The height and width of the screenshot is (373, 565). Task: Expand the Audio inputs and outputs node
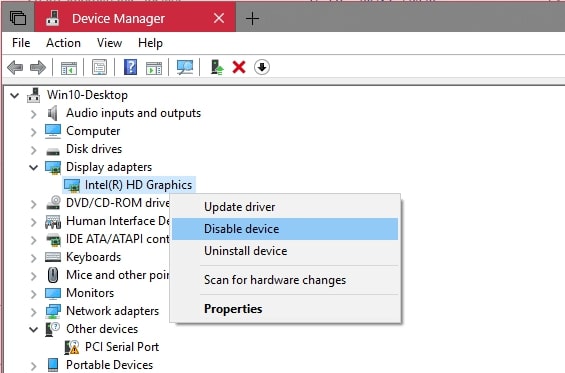coord(34,114)
